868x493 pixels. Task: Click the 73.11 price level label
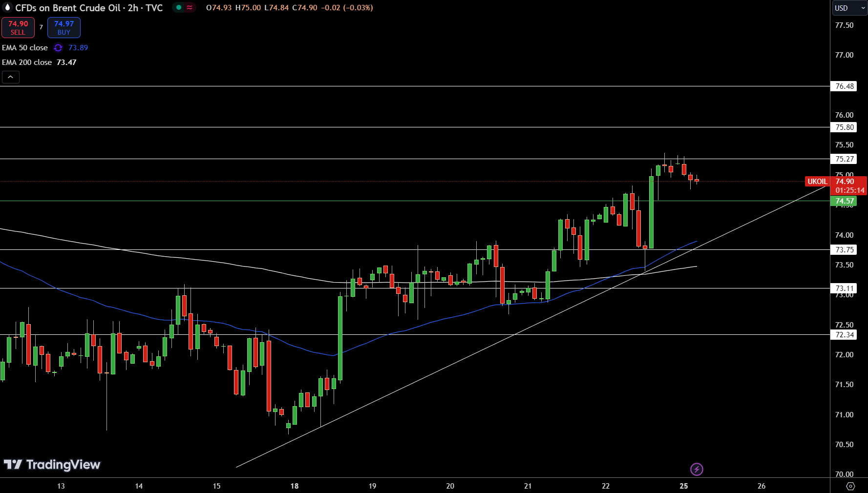tap(844, 288)
